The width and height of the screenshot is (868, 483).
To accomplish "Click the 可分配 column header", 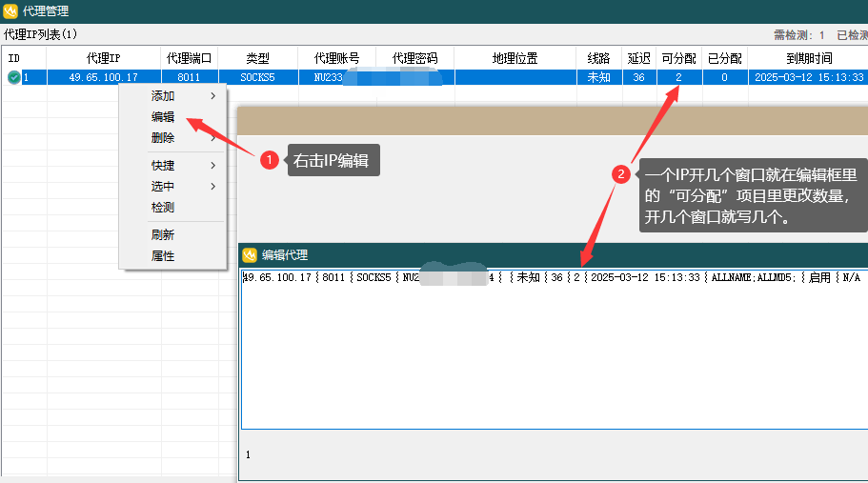I will point(678,58).
